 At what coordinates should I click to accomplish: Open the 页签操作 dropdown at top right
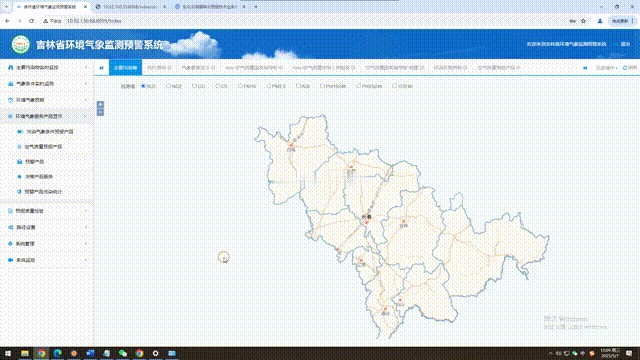(606, 68)
